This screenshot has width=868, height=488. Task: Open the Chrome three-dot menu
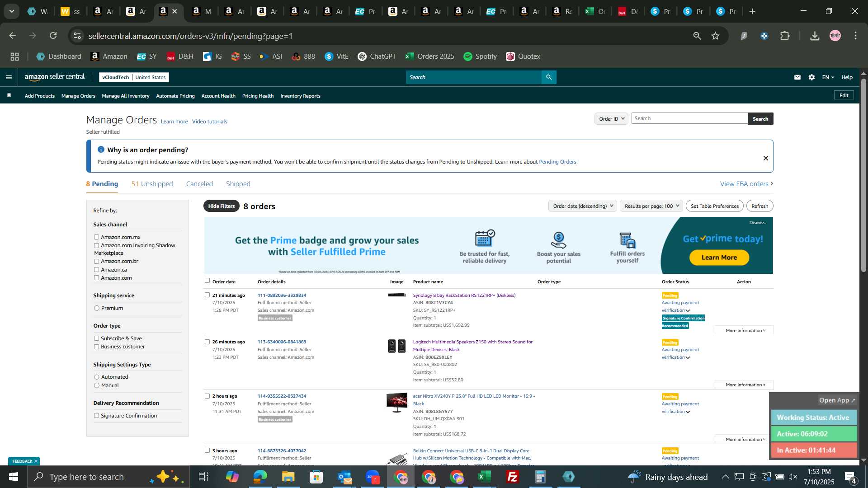click(x=855, y=36)
